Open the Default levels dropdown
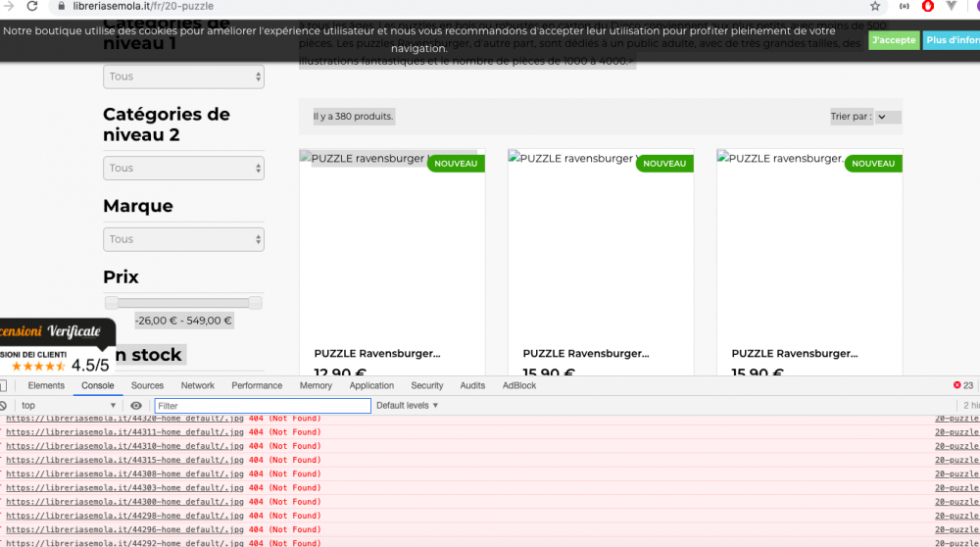Image resolution: width=980 pixels, height=547 pixels. click(x=407, y=405)
